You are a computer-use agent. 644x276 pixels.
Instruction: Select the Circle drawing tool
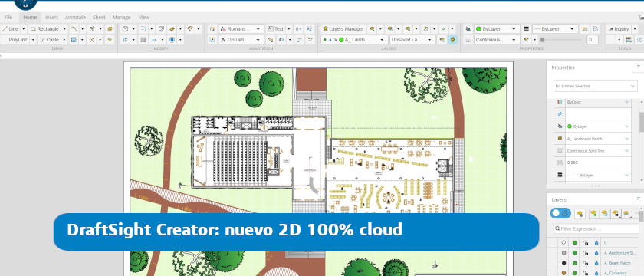49,40
